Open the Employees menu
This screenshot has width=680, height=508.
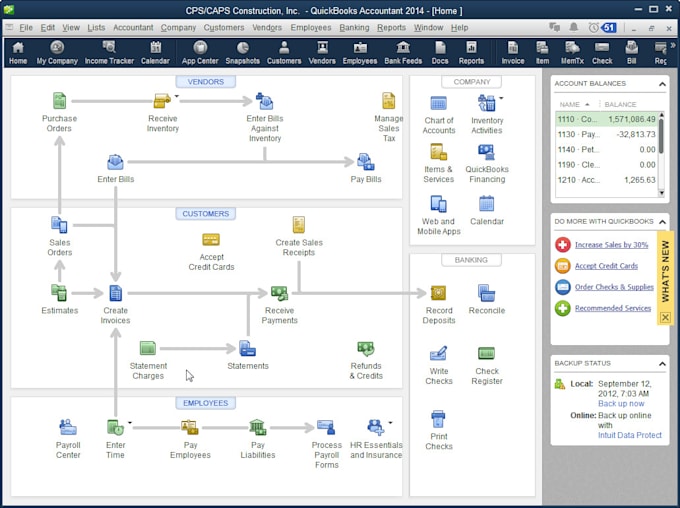click(311, 28)
